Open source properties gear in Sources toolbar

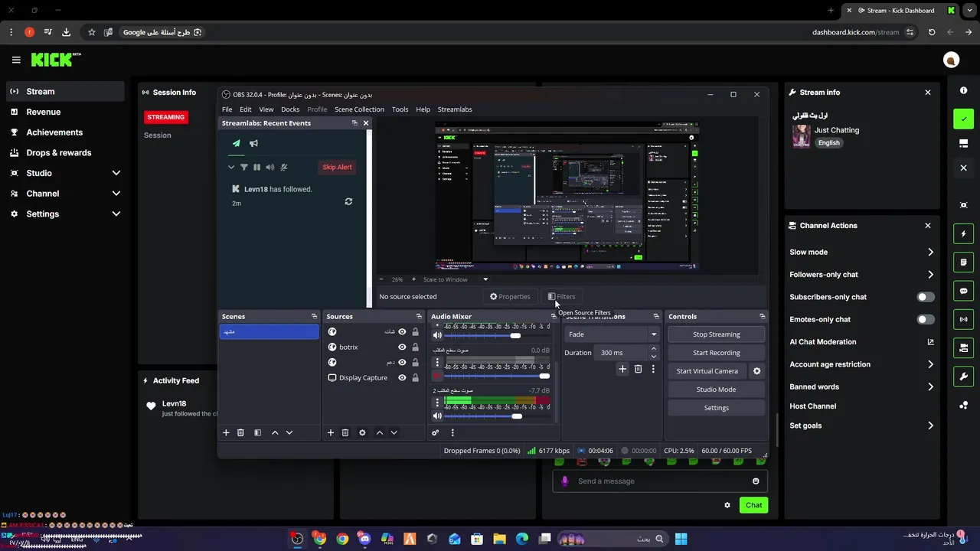click(x=362, y=432)
